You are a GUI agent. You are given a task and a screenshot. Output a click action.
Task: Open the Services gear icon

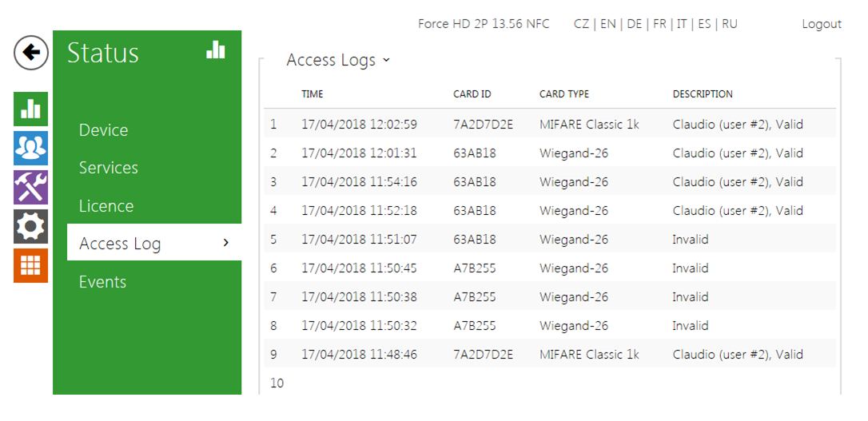[30, 227]
